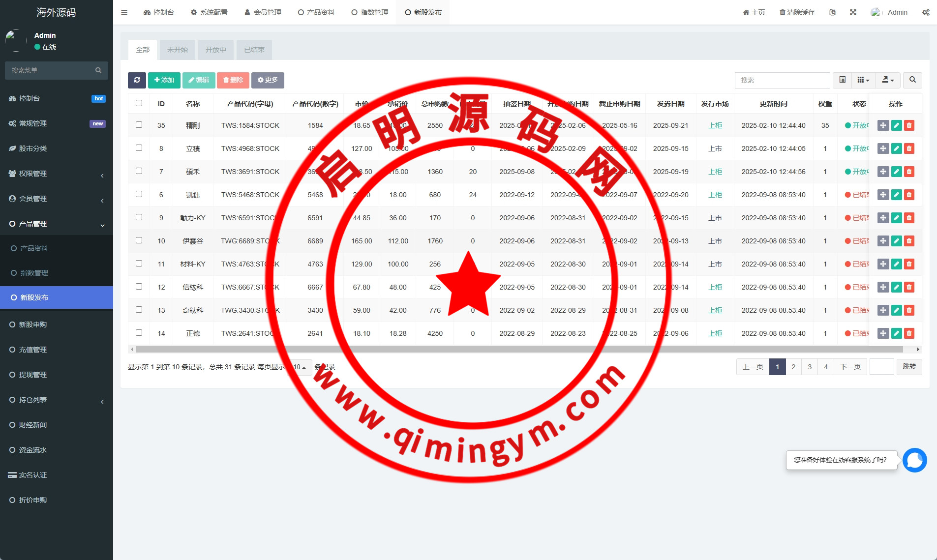Switch to the 开放中 tab
Viewport: 937px width, 560px height.
point(215,50)
